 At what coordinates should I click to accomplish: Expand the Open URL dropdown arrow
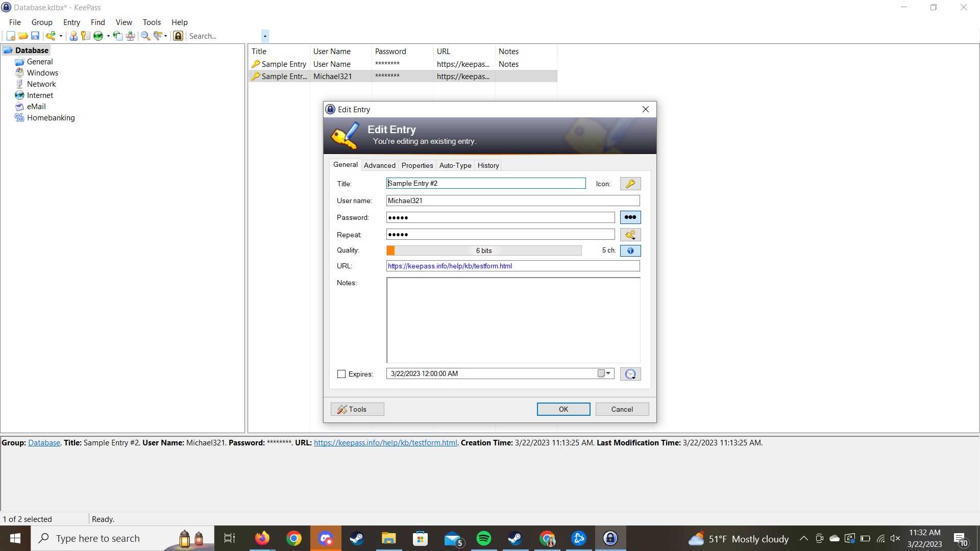point(108,36)
